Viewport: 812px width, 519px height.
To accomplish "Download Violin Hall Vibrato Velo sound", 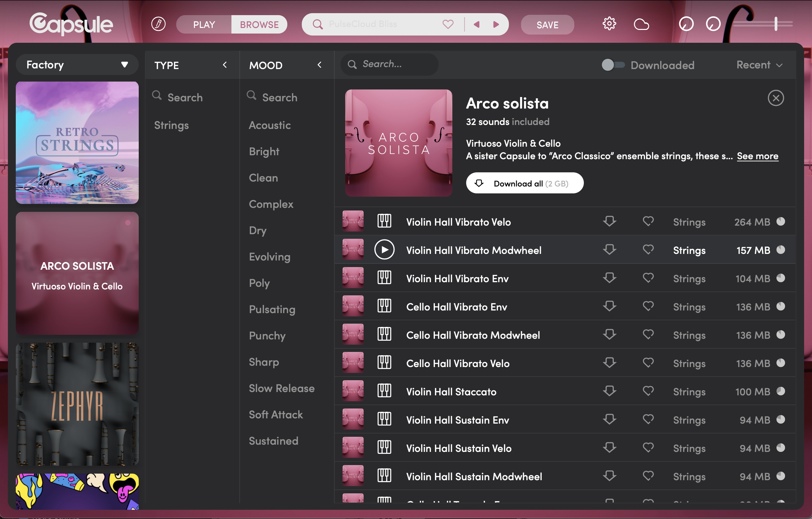I will (x=609, y=221).
